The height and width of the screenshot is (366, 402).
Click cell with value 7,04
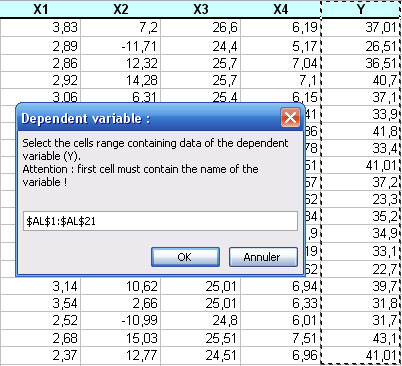tap(281, 63)
